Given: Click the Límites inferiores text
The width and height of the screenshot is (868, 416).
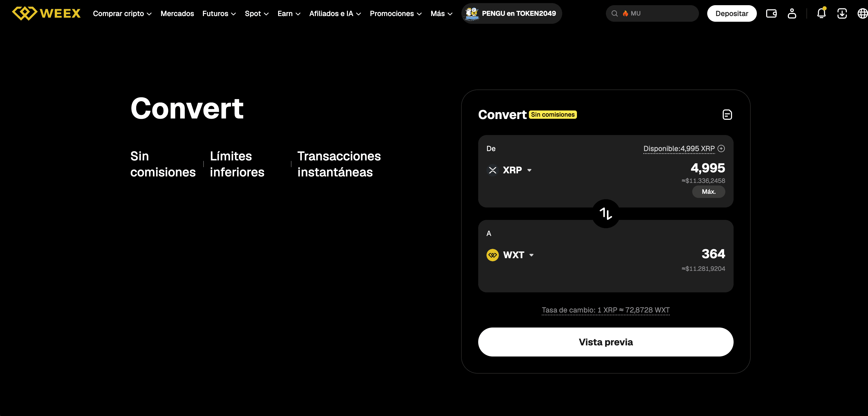Looking at the screenshot, I should pos(237,164).
